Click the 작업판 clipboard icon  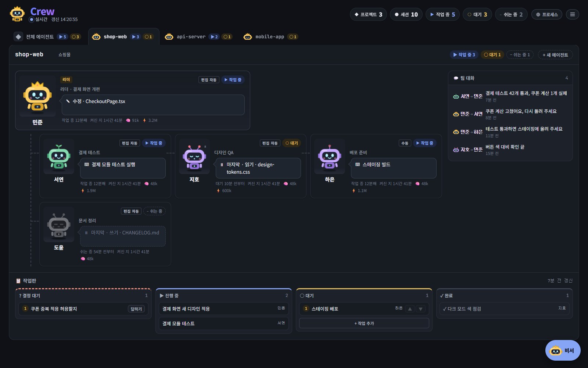coord(18,281)
